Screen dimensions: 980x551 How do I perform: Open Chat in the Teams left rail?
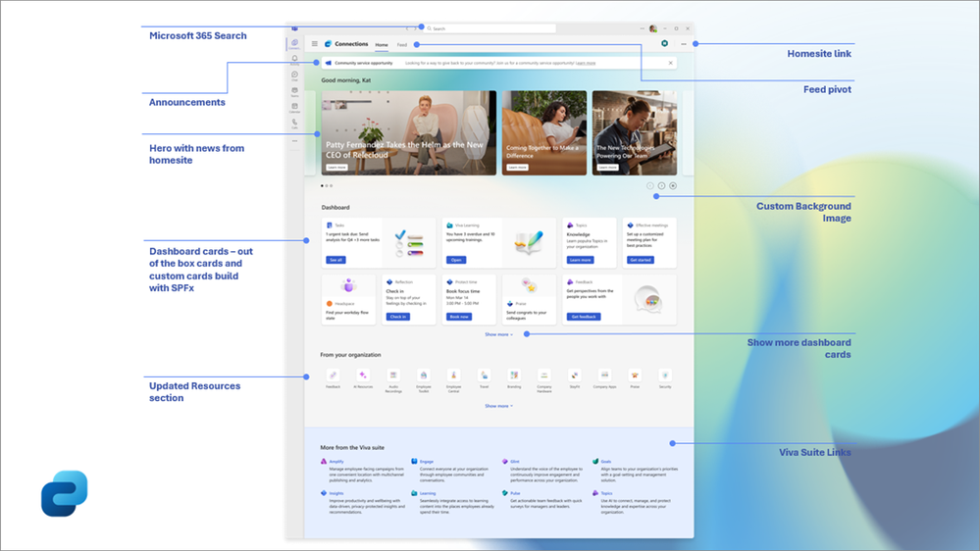(294, 75)
